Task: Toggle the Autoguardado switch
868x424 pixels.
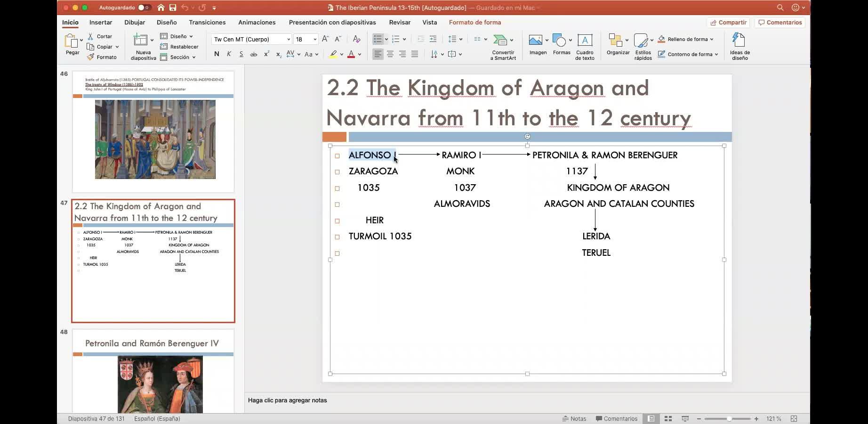Action: (144, 8)
